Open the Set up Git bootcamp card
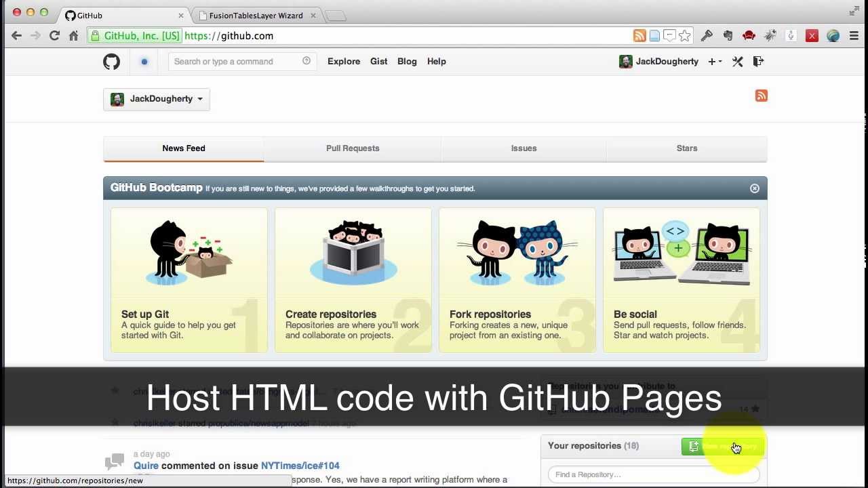Image resolution: width=868 pixels, height=488 pixels. click(x=189, y=280)
